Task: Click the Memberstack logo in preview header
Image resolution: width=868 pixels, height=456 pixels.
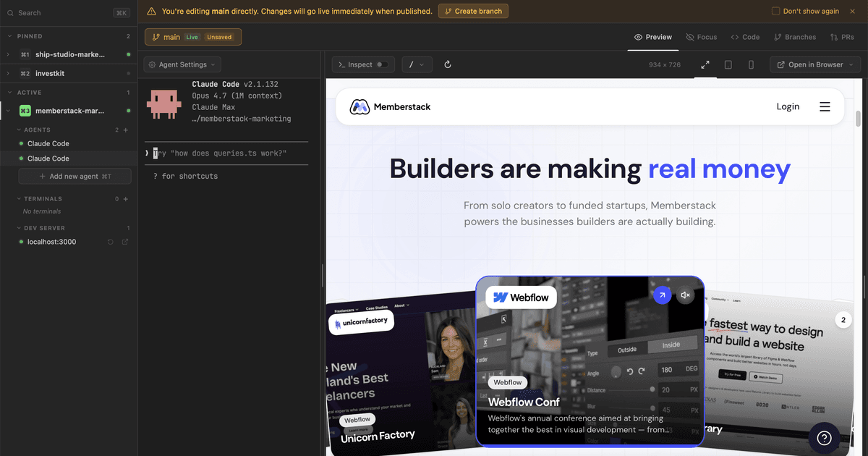Action: click(x=391, y=106)
